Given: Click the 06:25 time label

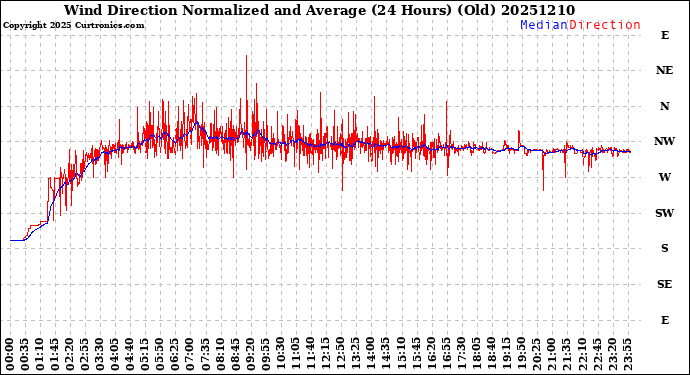Looking at the screenshot, I should 175,354.
